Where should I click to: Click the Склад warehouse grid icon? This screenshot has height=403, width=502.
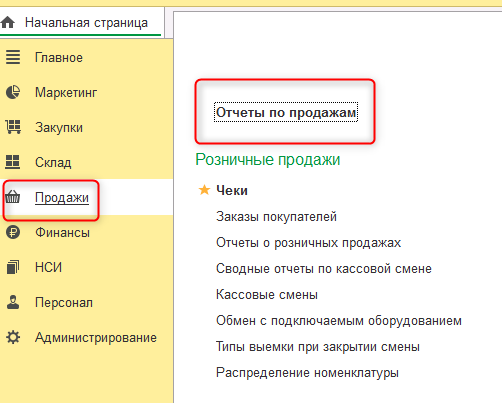[x=13, y=162]
